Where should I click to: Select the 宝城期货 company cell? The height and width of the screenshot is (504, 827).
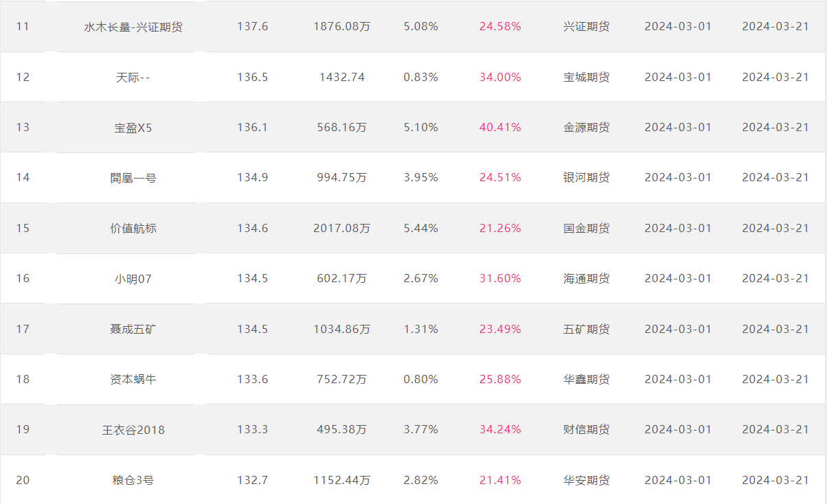[586, 77]
